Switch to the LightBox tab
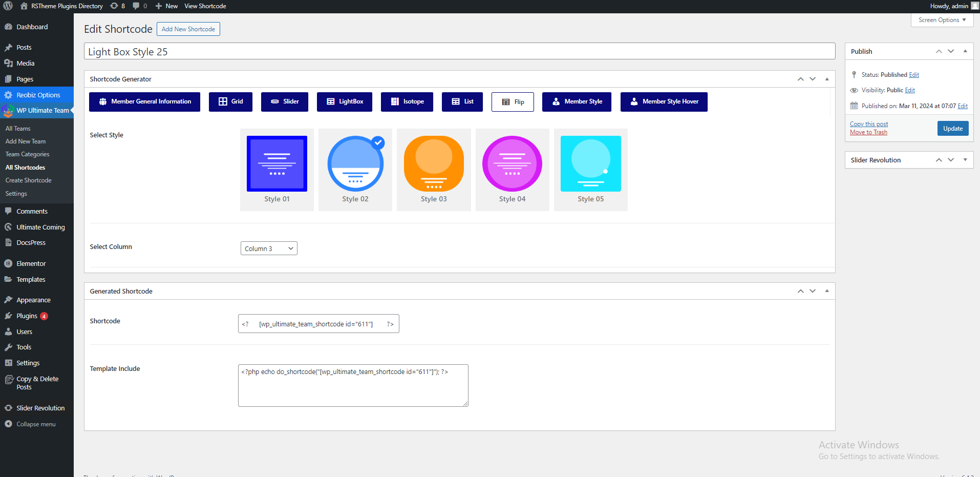980x477 pixels. (345, 101)
